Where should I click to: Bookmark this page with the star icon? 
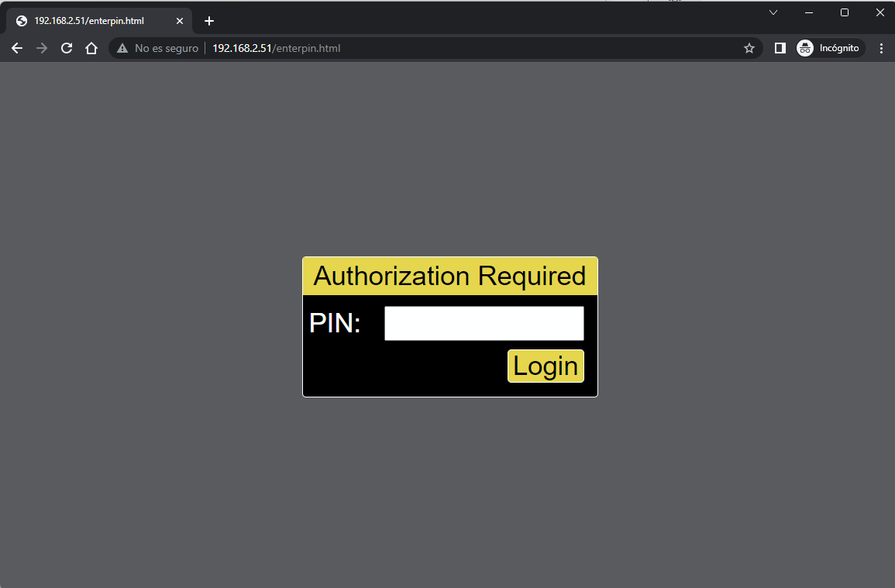click(749, 48)
